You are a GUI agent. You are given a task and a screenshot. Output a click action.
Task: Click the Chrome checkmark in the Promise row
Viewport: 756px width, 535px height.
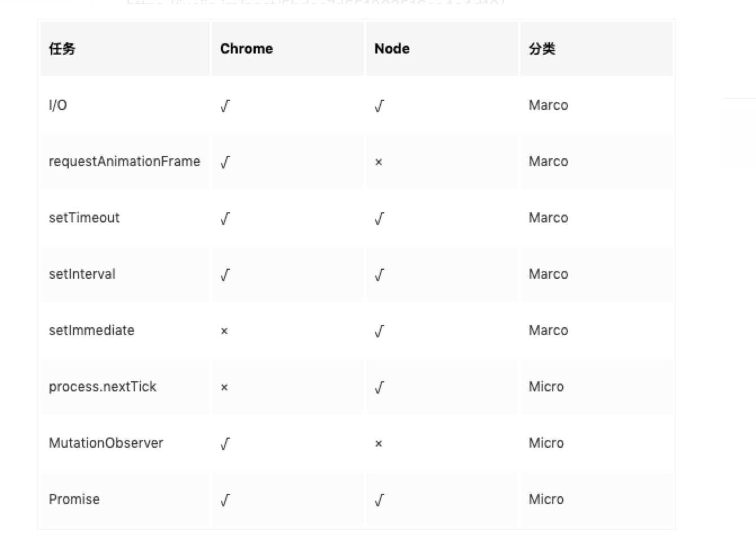point(225,500)
